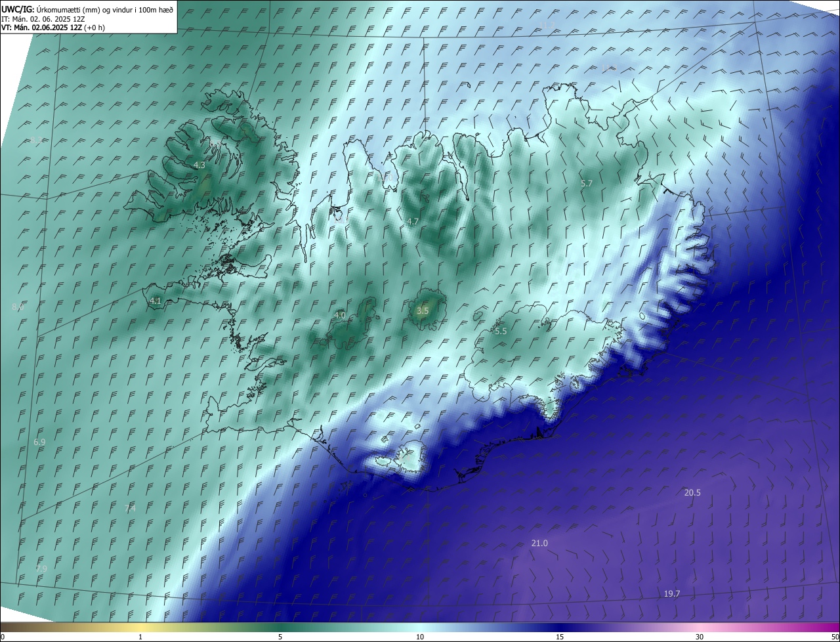Click the 3.5 value on the glacier
840x642 pixels.
point(423,310)
